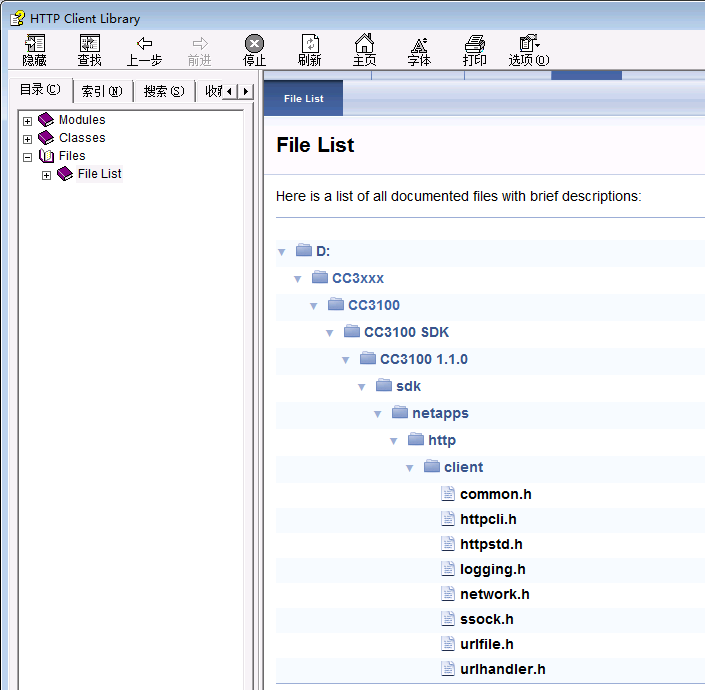Click the http folder label
705x690 pixels.
442,441
